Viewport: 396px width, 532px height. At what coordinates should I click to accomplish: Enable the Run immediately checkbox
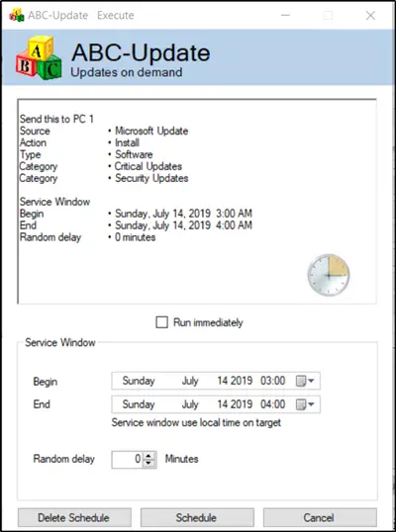click(161, 322)
